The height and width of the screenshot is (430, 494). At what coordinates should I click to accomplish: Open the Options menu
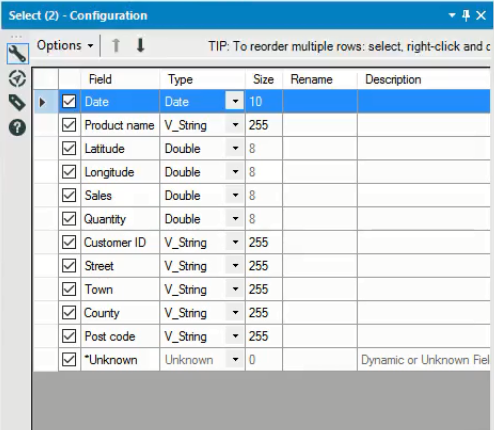point(65,46)
